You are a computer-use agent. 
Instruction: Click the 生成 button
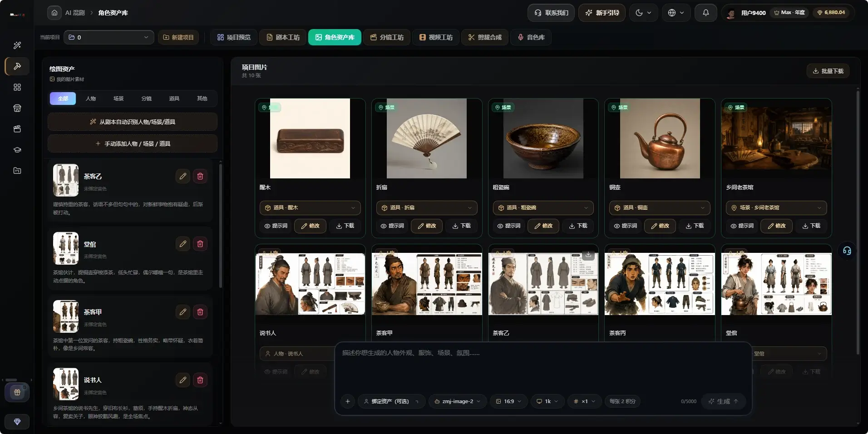coord(724,401)
